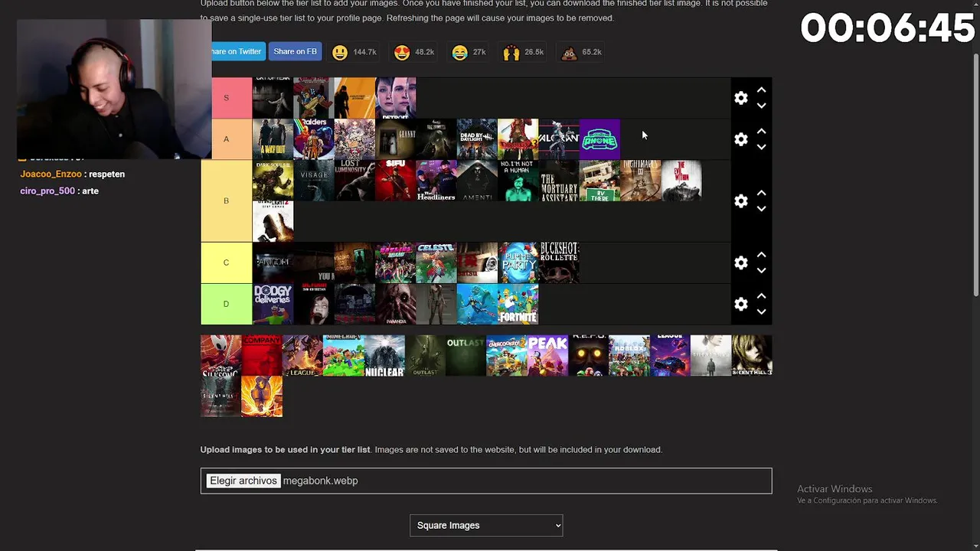980x551 pixels.
Task: Select the Visage thumbnail
Action: (314, 181)
